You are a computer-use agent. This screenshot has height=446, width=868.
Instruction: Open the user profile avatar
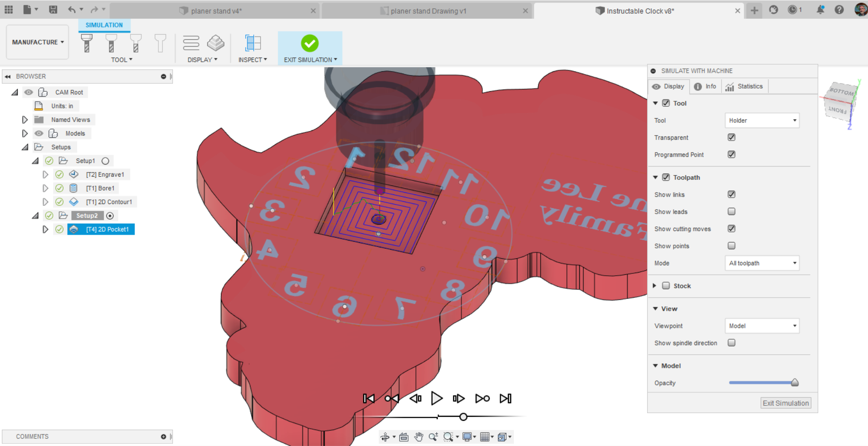coord(861,10)
